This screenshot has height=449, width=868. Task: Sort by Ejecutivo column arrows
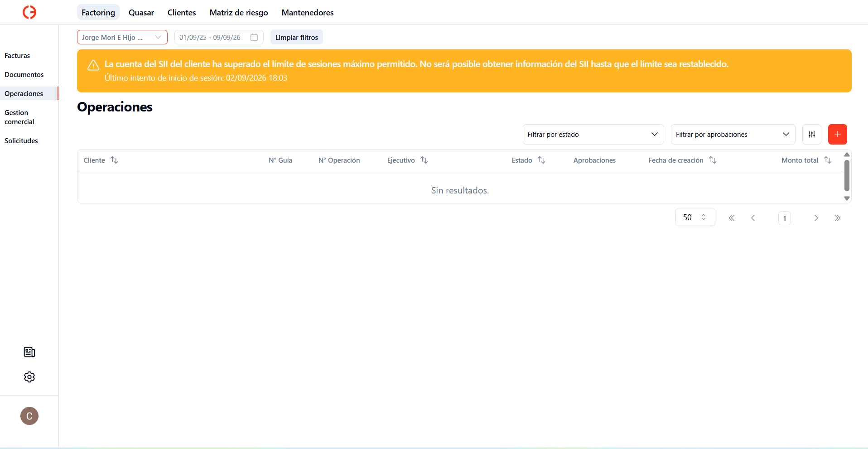pos(424,160)
